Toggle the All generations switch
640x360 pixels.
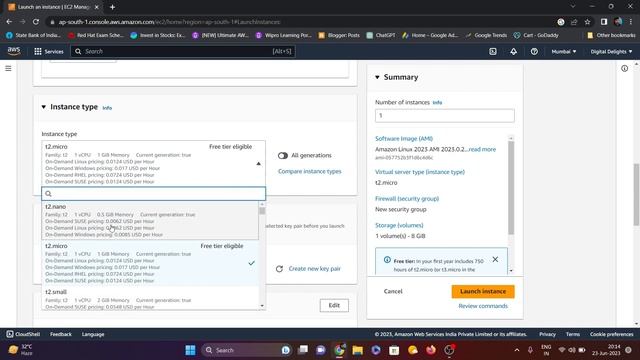282,156
